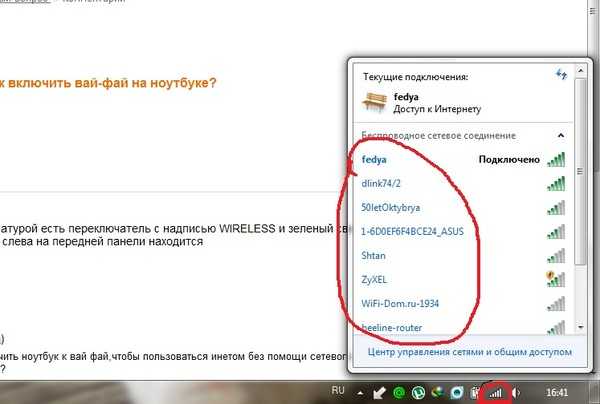Click the Подключено status label
The height and width of the screenshot is (404, 600).
click(509, 160)
